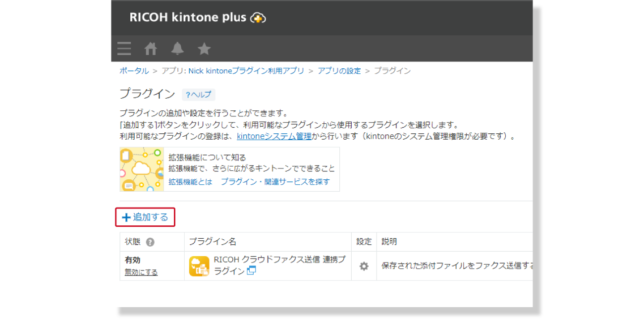Open the Nick kintoneプラグイン利用アプリ breadcrumb
644x322 pixels.
(246, 71)
